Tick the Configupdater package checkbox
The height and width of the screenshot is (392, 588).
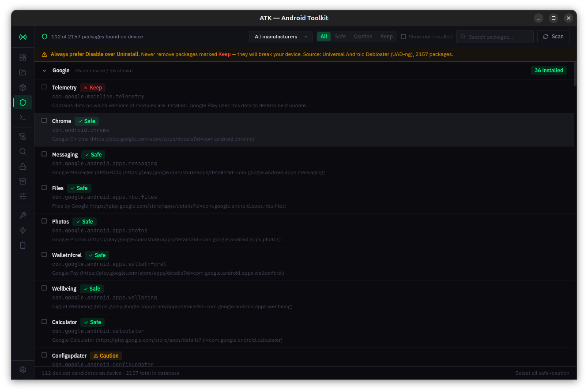(x=44, y=355)
